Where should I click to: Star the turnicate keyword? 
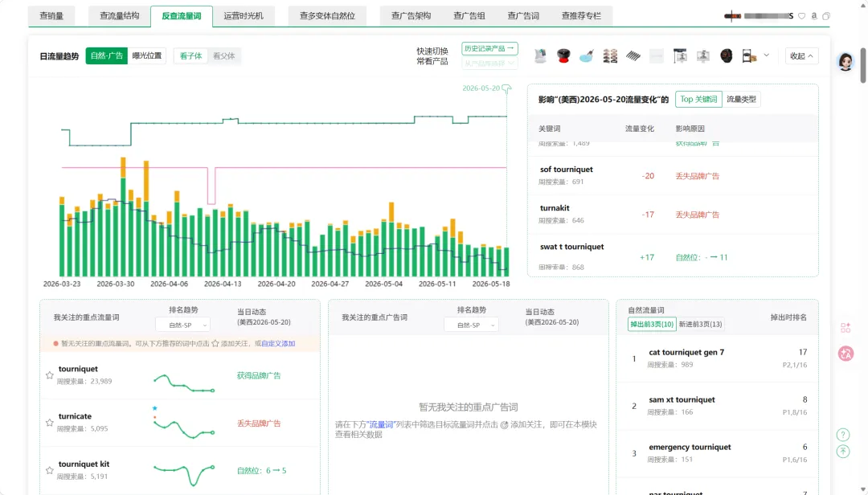(x=49, y=423)
